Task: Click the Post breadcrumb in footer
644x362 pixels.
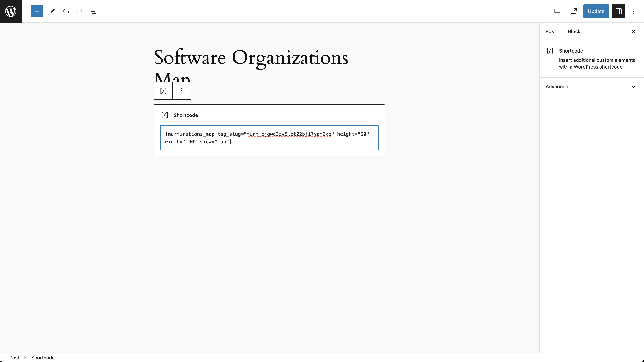Action: 14,358
